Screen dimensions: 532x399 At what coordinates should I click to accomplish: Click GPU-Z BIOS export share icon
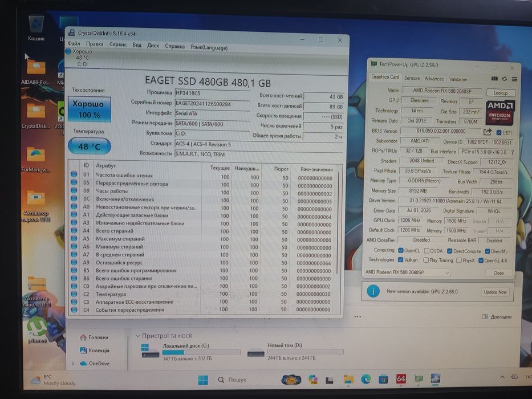click(488, 132)
